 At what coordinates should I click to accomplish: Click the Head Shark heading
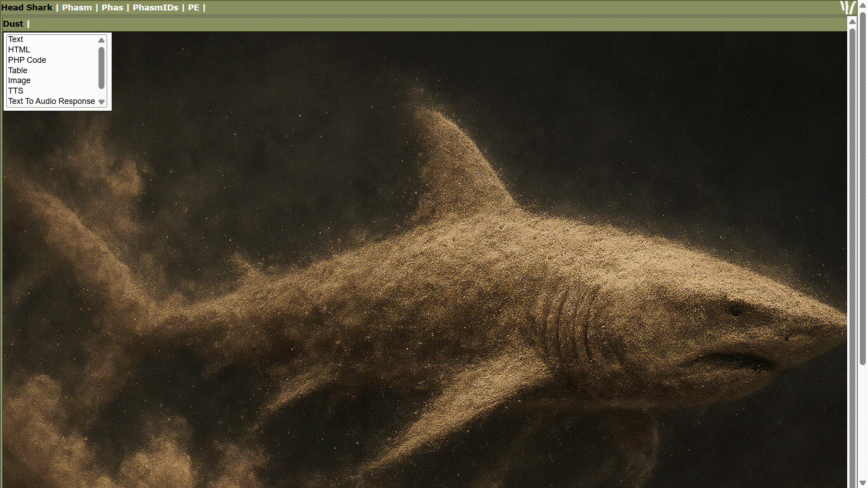tap(27, 7)
